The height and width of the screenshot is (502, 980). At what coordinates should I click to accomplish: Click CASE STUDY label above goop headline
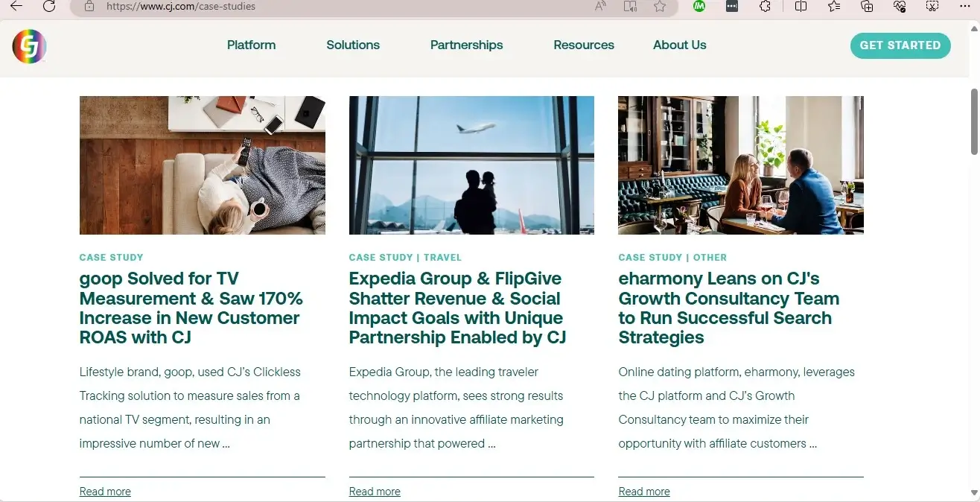pos(111,257)
